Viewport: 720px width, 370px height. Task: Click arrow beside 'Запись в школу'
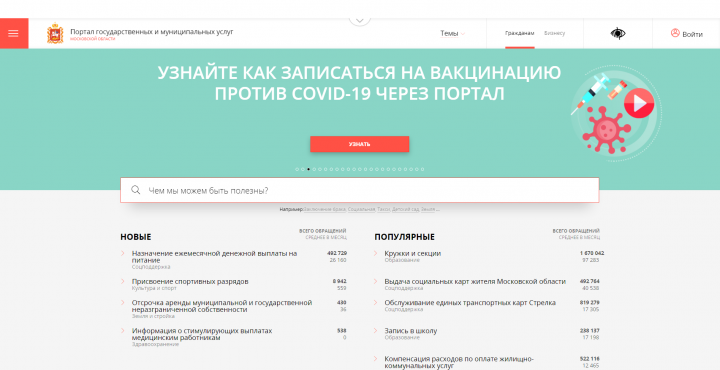pos(376,330)
